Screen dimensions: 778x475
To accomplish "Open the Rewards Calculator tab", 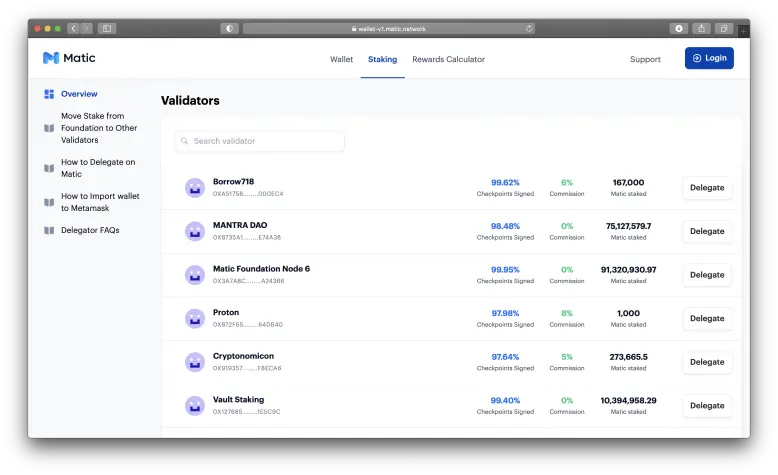I will [x=449, y=59].
